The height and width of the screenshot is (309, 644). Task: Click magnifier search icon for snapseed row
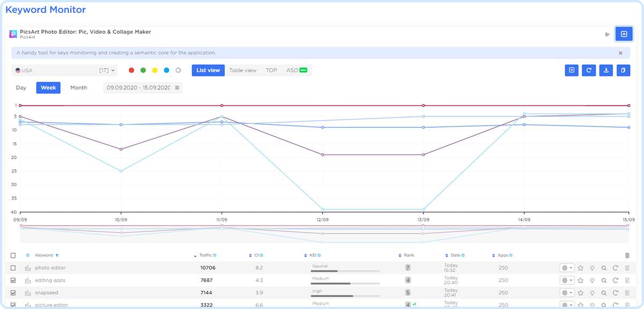(604, 293)
